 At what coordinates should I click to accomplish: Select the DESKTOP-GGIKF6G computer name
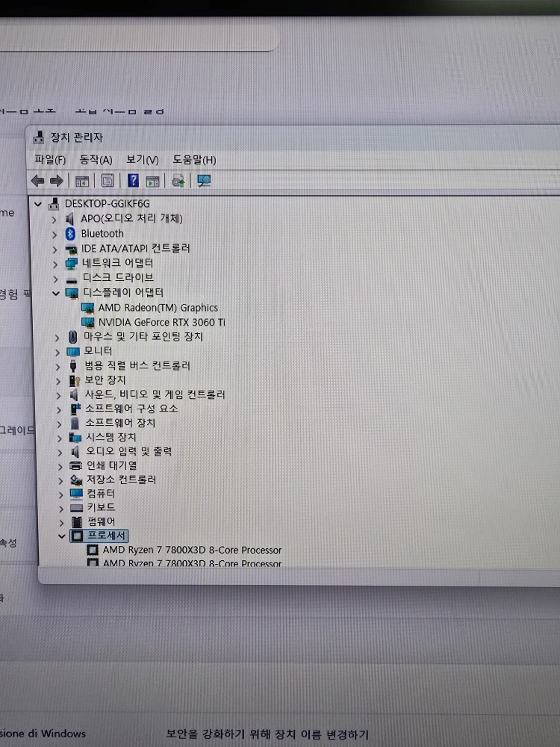click(x=107, y=204)
